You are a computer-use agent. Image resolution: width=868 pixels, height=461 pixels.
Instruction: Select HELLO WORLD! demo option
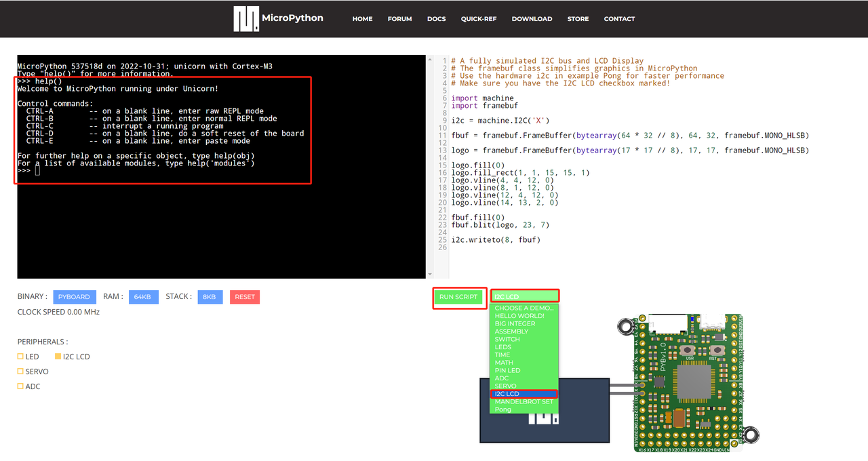coord(524,316)
